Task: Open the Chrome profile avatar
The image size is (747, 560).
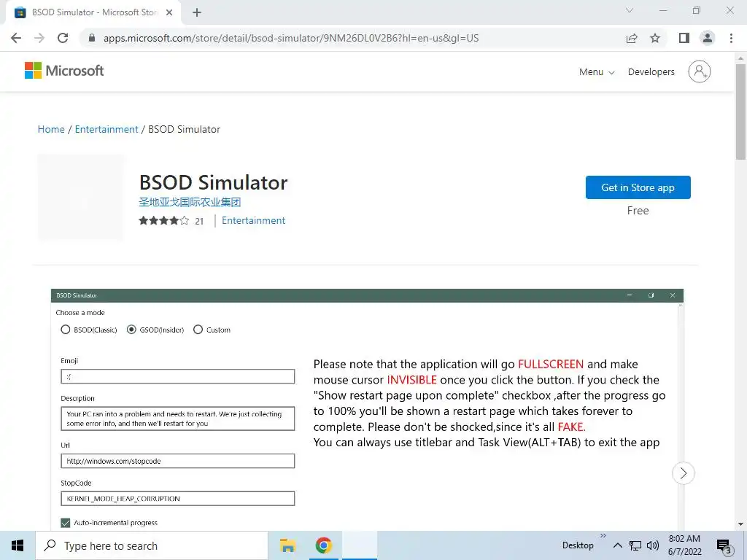Action: click(x=708, y=38)
